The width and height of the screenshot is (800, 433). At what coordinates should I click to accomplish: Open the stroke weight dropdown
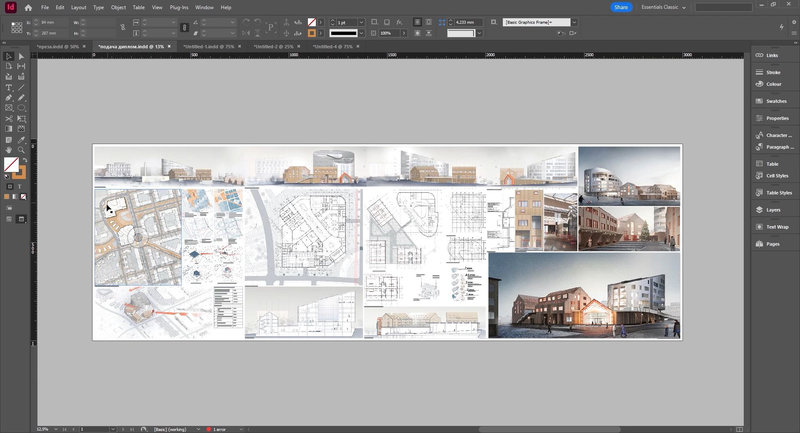point(361,22)
